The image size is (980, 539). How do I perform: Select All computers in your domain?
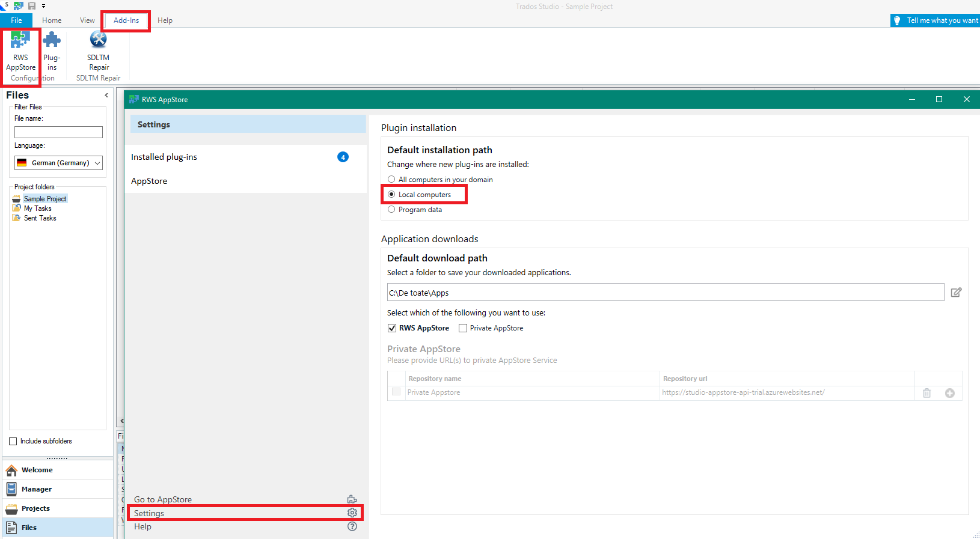click(391, 179)
